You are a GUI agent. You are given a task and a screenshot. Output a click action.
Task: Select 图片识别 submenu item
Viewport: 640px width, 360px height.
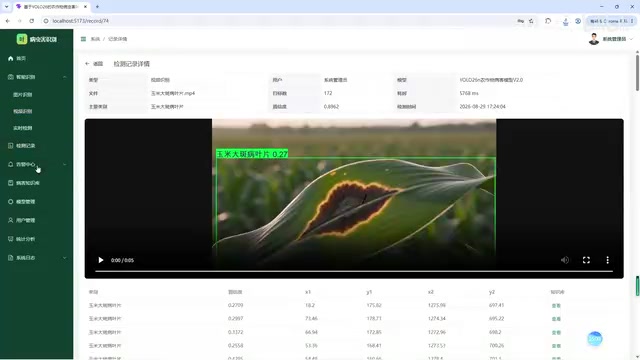[22, 94]
